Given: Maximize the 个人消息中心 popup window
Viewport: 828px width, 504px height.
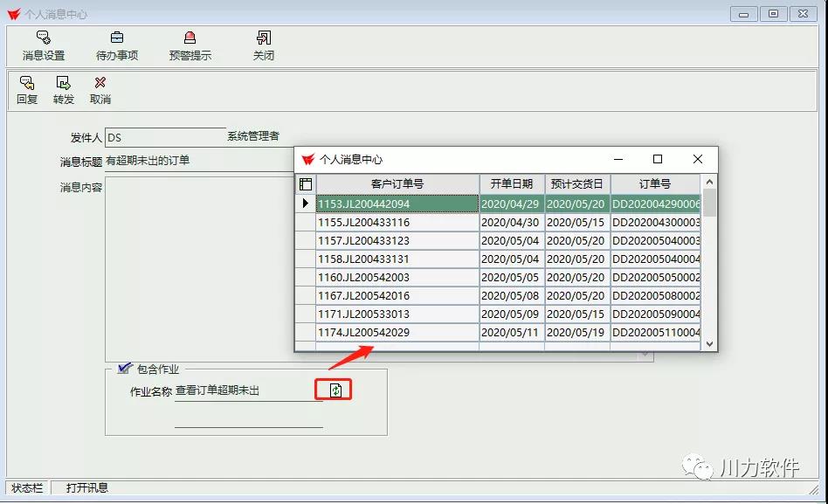Looking at the screenshot, I should 658,159.
